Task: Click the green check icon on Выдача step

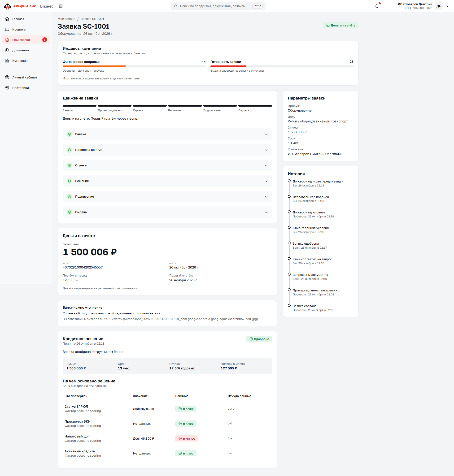Action: (x=70, y=212)
